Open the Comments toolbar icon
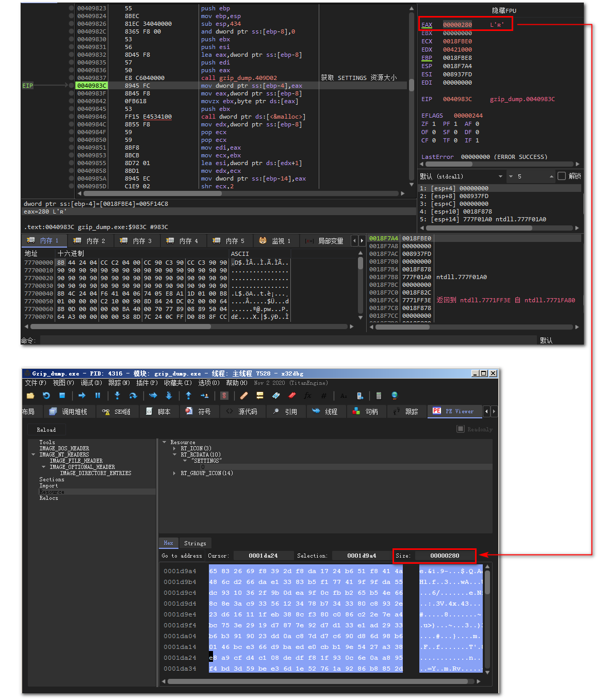The image size is (605, 700). 260,396
